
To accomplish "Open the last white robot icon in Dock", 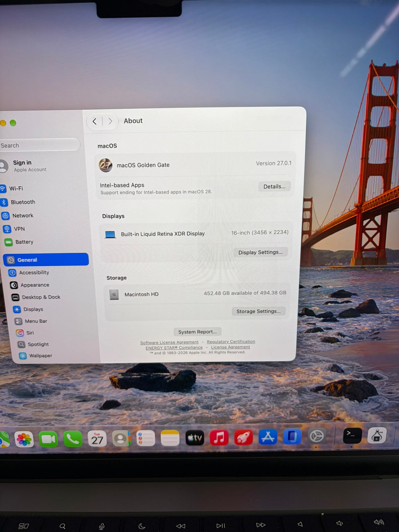I will click(x=377, y=435).
